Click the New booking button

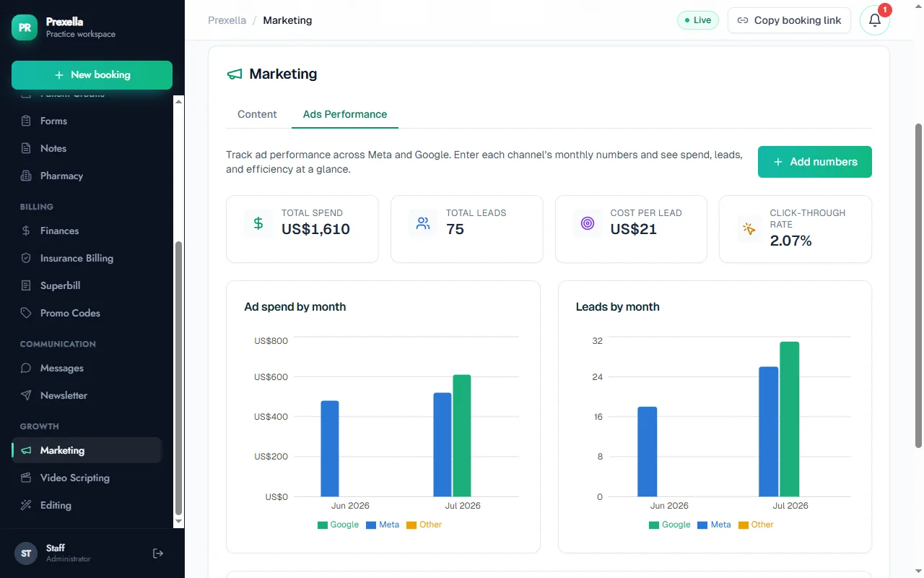pyautogui.click(x=92, y=75)
